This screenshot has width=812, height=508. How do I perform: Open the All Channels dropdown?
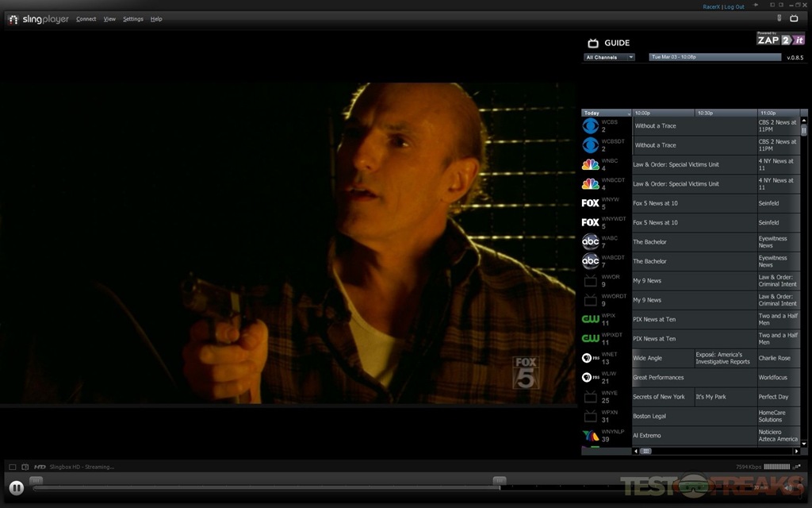coord(610,57)
